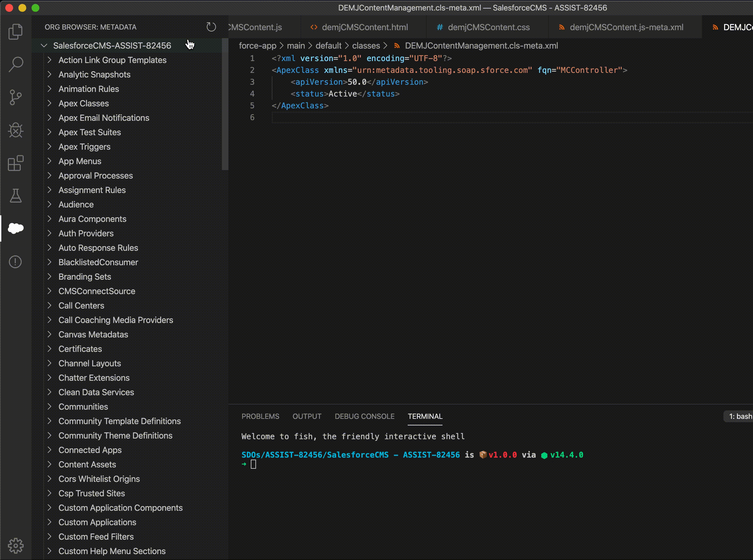The height and width of the screenshot is (560, 753).
Task: Click the Org Browser sidebar scrollbar
Action: [x=225, y=105]
